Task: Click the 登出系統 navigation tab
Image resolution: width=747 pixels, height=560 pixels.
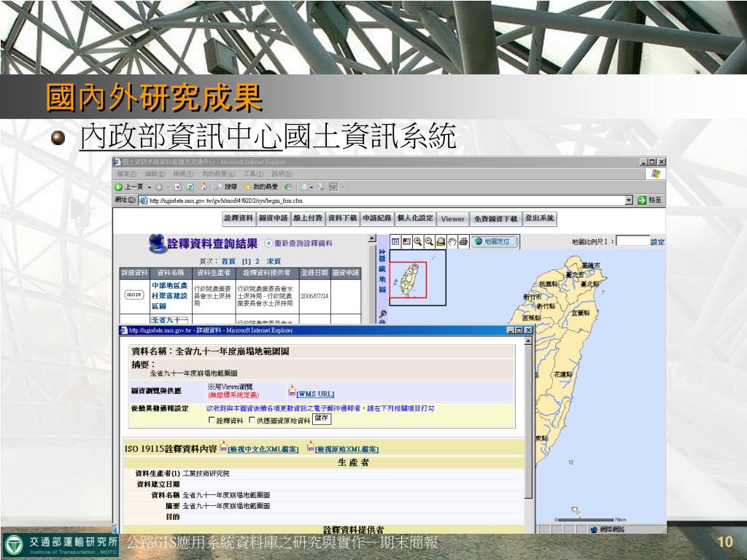Action: [539, 218]
